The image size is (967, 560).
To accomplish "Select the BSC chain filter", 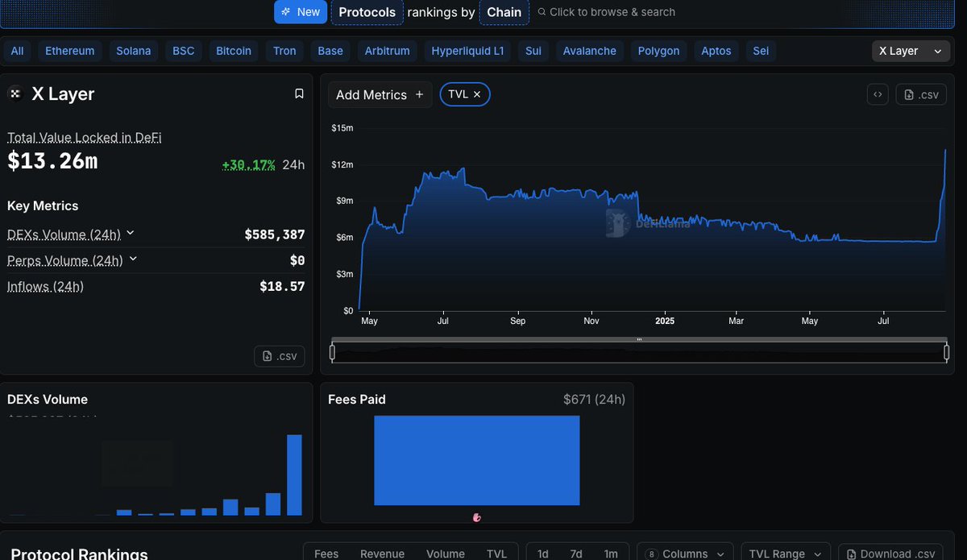I will [184, 51].
